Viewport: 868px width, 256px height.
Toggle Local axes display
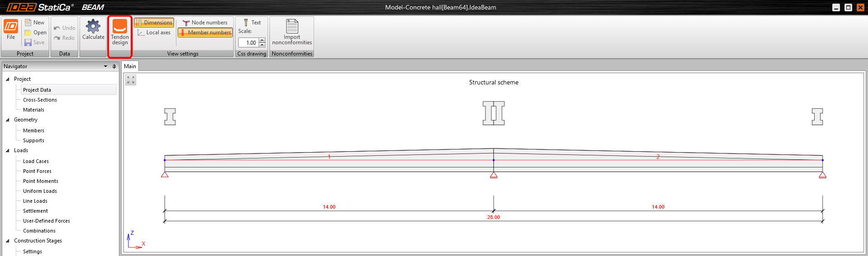pos(154,33)
